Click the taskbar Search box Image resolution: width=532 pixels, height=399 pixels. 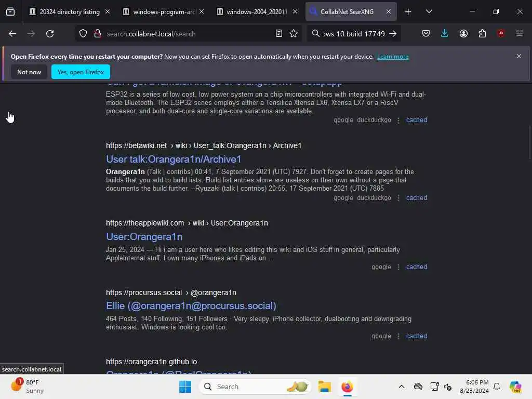pos(255,387)
